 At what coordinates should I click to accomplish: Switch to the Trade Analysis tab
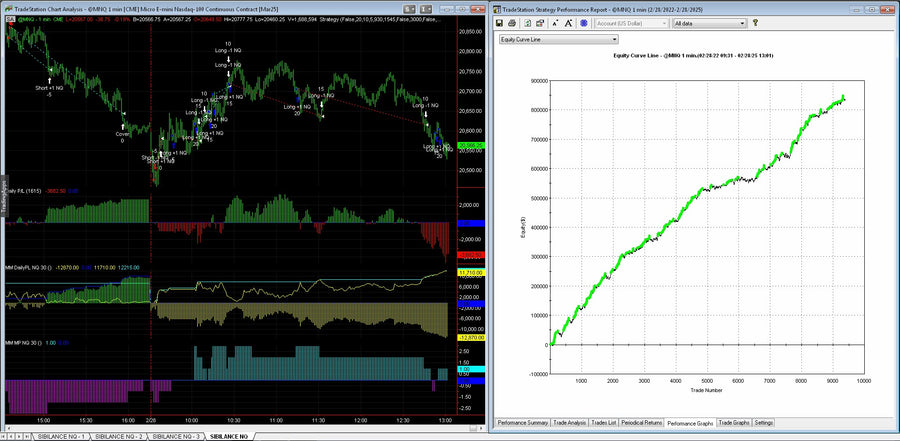coord(569,423)
